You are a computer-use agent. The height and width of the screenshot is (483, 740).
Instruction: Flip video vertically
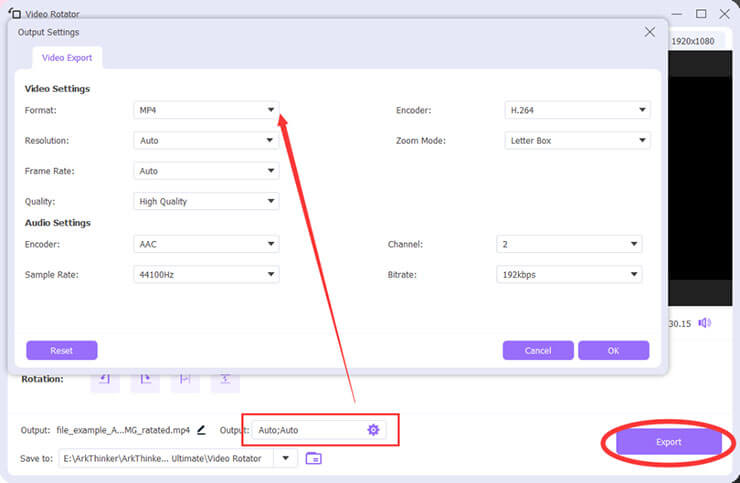pos(226,380)
